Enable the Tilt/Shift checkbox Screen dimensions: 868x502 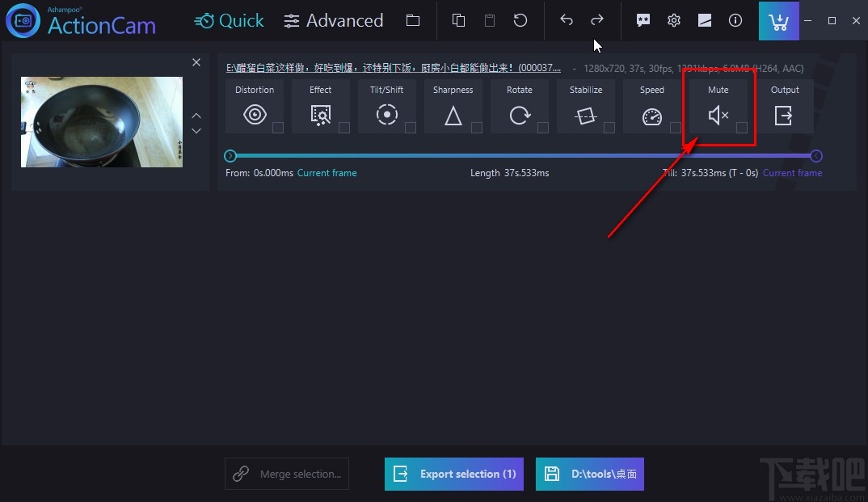(x=411, y=128)
